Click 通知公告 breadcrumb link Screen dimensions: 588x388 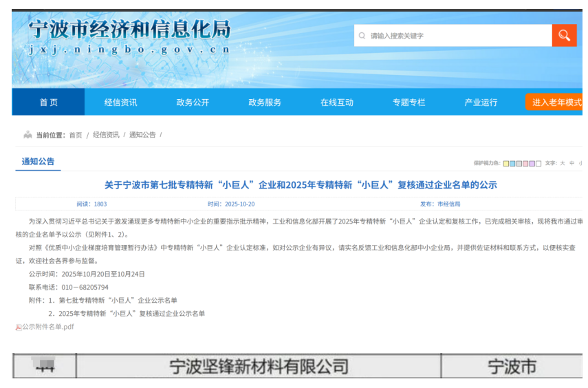pyautogui.click(x=142, y=135)
